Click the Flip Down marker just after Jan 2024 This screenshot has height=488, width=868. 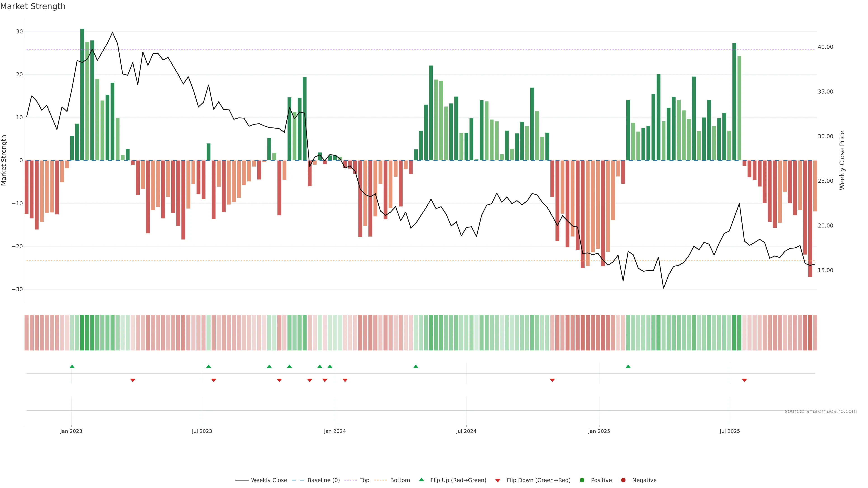pyautogui.click(x=345, y=380)
